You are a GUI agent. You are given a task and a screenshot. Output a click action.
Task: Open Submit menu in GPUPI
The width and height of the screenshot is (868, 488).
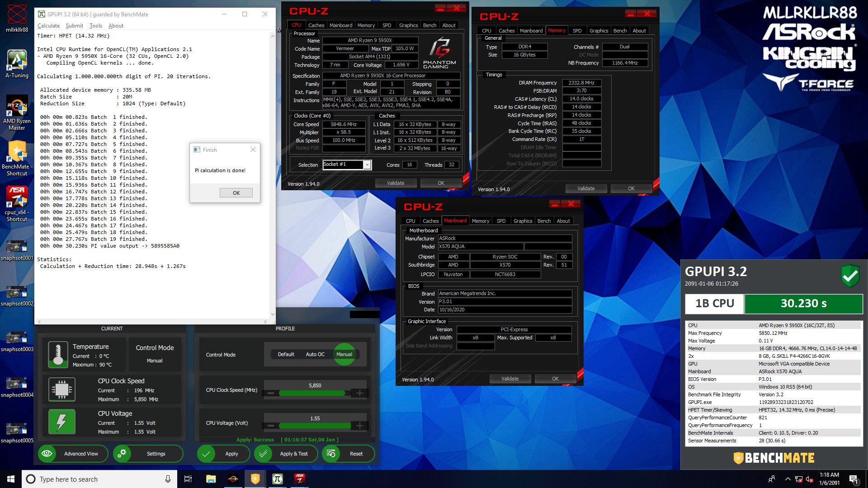pos(75,26)
